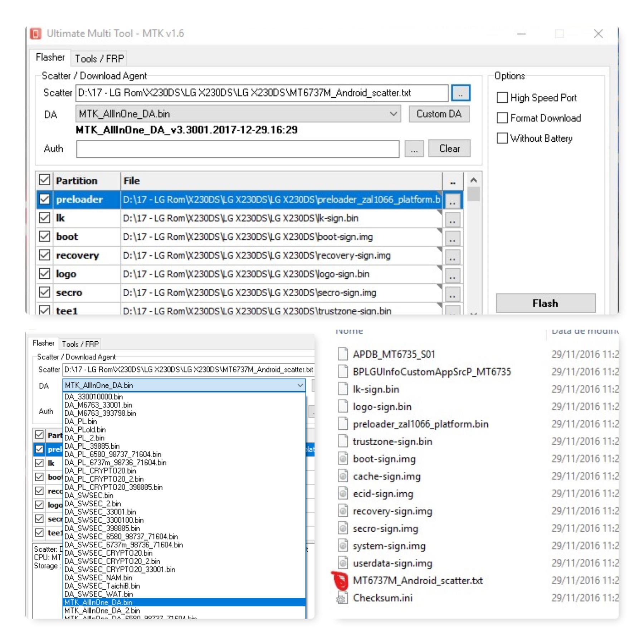The width and height of the screenshot is (644, 644).
Task: Click the partition list scrollbar up arrow
Action: click(x=473, y=180)
